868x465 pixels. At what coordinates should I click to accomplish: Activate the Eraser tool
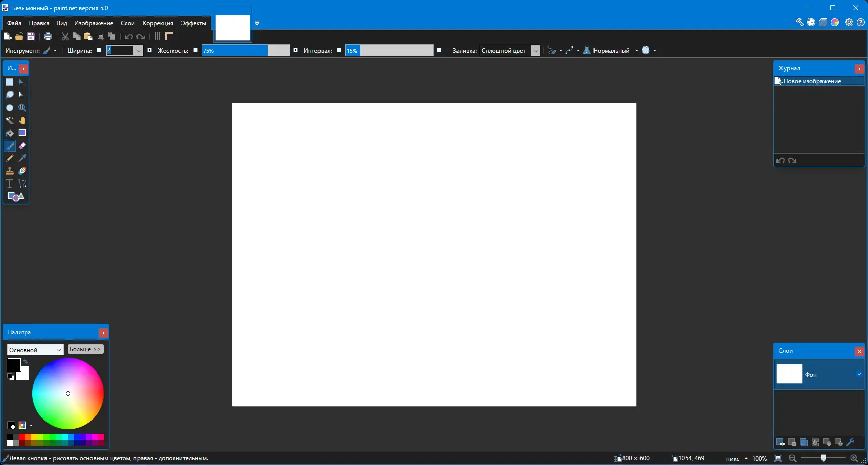22,146
